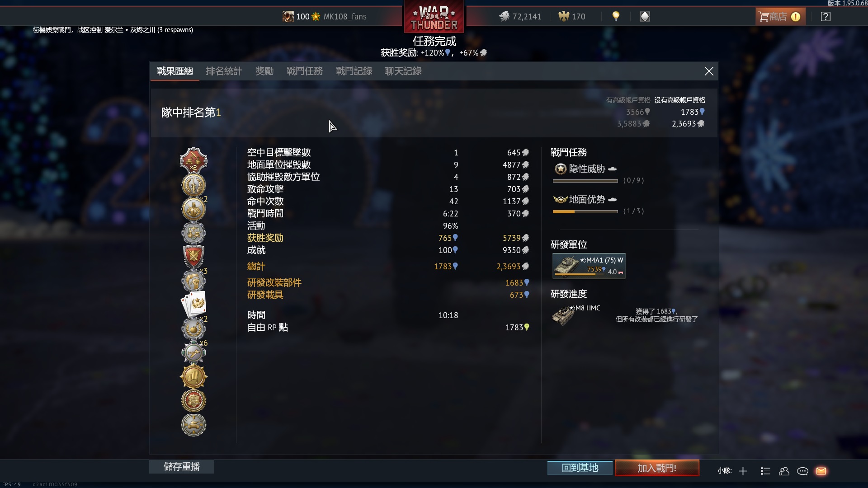
Task: Click the 回到基地 button
Action: 580,468
